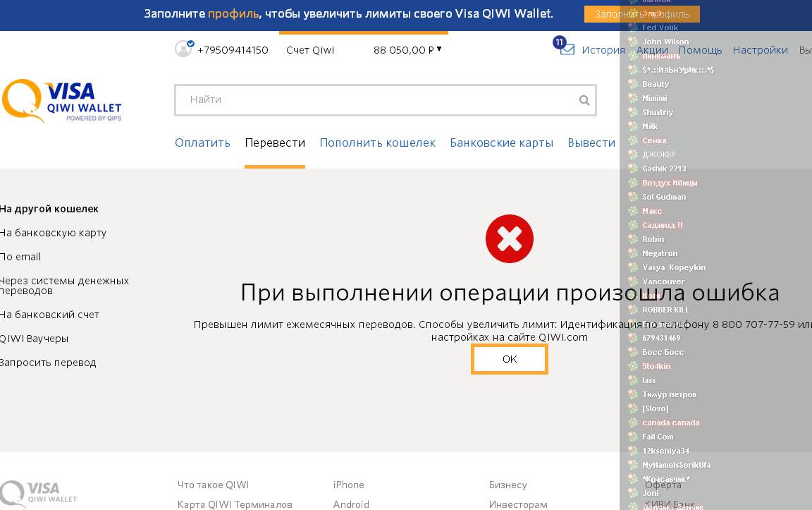Image resolution: width=812 pixels, height=510 pixels.
Task: Open QIWI Ваучеры option
Action: pyautogui.click(x=34, y=339)
